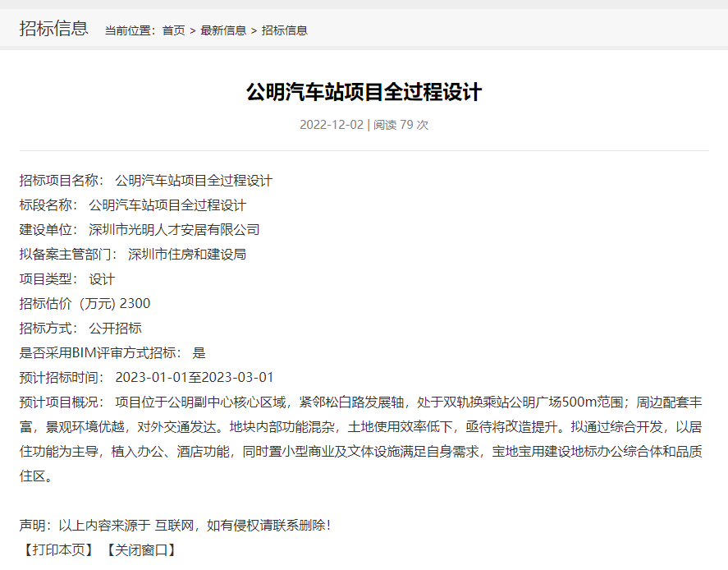Click the 预计项目概况 label in the description
The image size is (728, 570).
tap(62, 402)
